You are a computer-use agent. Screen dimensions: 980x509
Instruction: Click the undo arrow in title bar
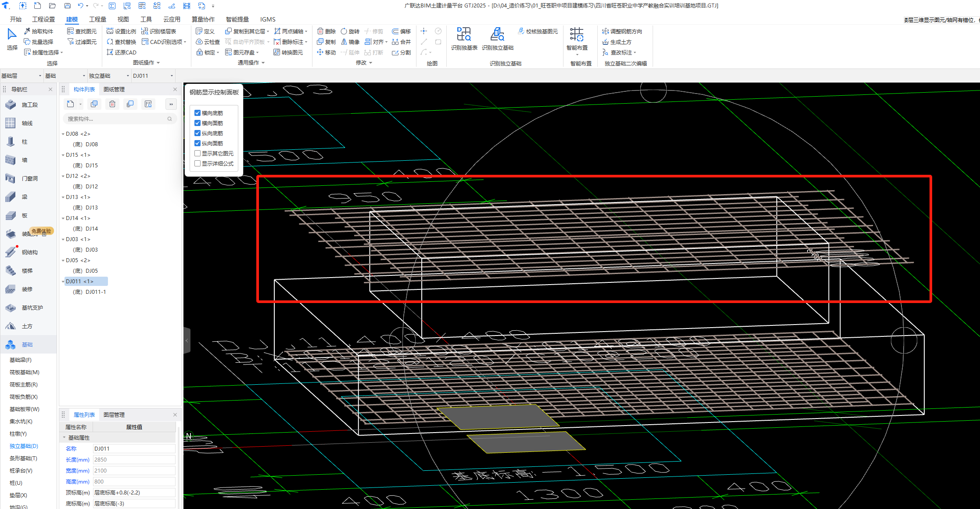point(80,6)
